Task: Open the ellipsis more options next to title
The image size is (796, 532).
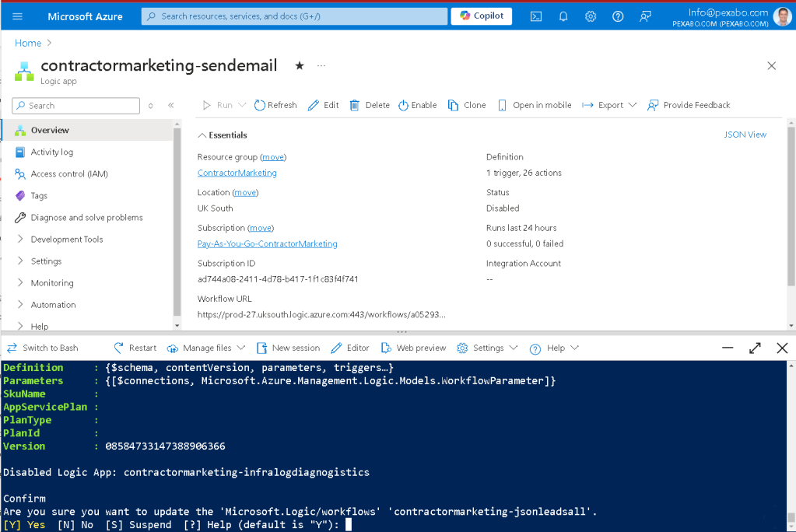Action: [x=321, y=65]
